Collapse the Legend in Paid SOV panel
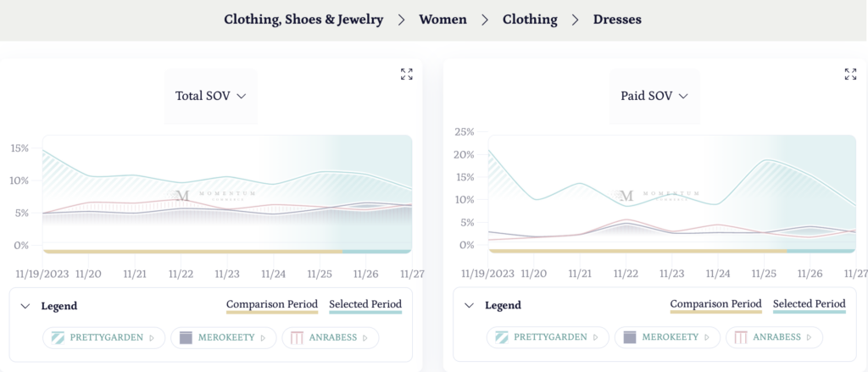Screen dimensions: 868x372 [x=469, y=306]
